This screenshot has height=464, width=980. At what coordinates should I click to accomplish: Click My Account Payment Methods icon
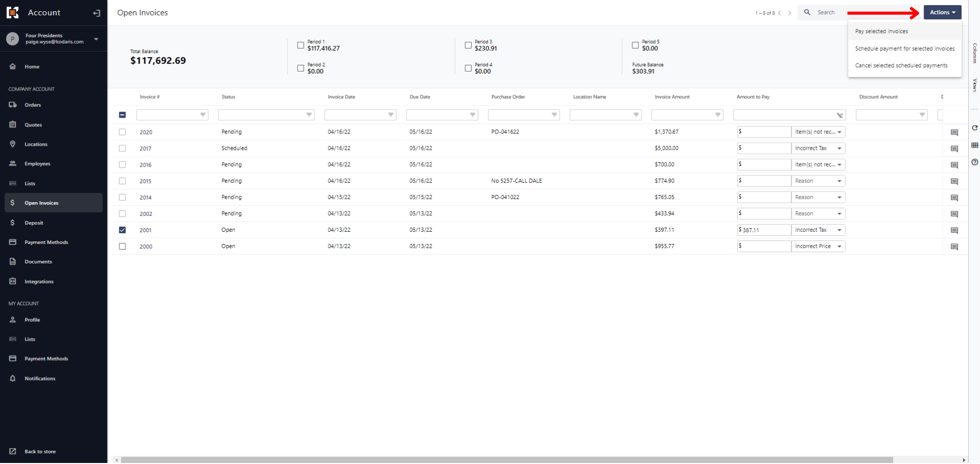tap(13, 359)
